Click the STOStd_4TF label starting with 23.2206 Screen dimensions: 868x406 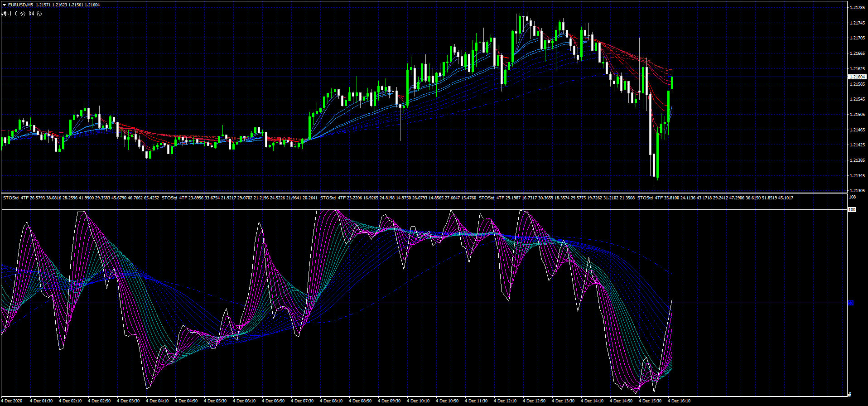pyautogui.click(x=398, y=198)
